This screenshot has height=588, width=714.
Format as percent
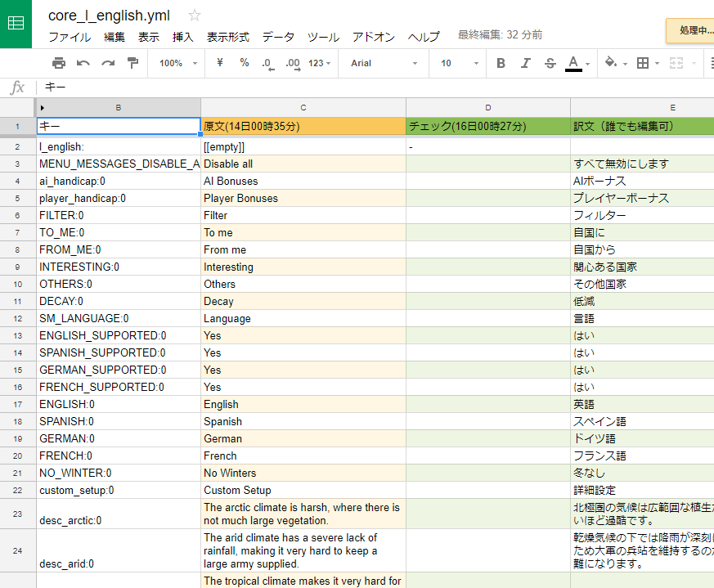coord(245,62)
